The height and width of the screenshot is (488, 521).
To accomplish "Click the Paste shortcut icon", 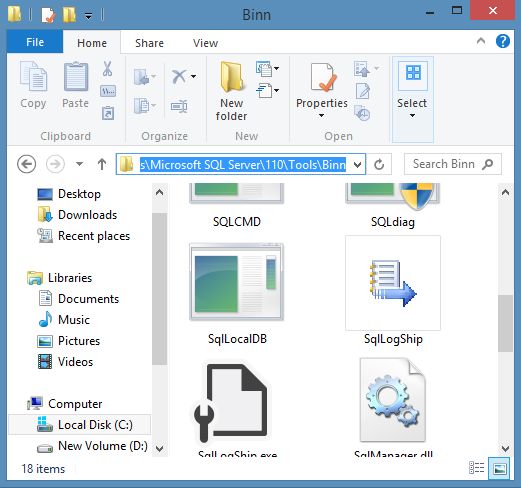I will [x=108, y=113].
